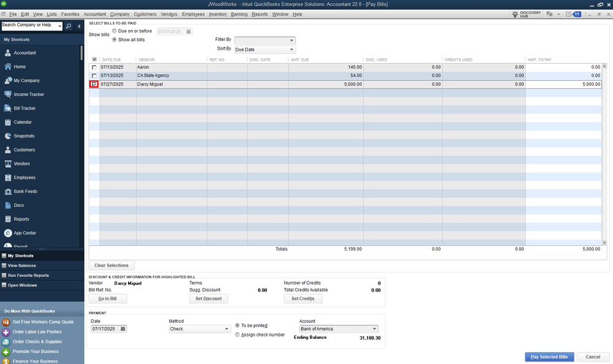
Task: Collapse the left sidebar arrow
Action: (79, 26)
